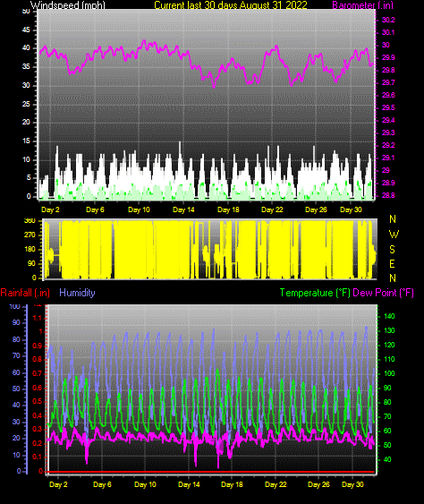Click 15 on the windspeed axis
424x504 pixels.
[26, 141]
